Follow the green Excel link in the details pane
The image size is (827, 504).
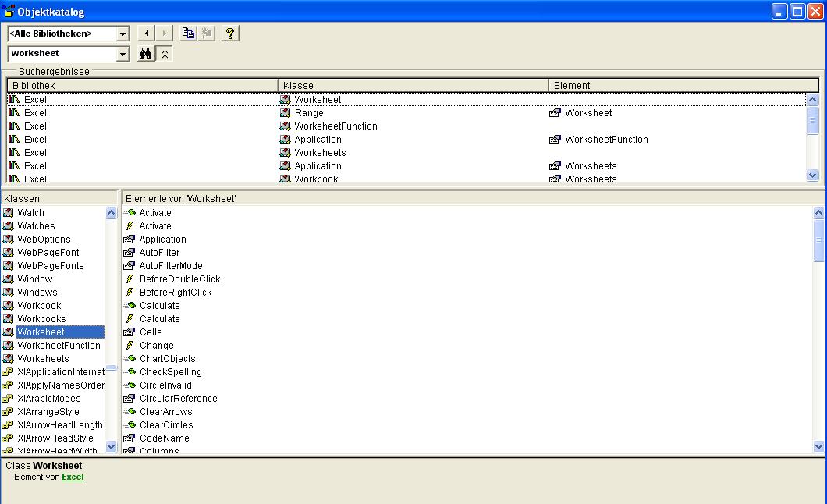coord(73,477)
